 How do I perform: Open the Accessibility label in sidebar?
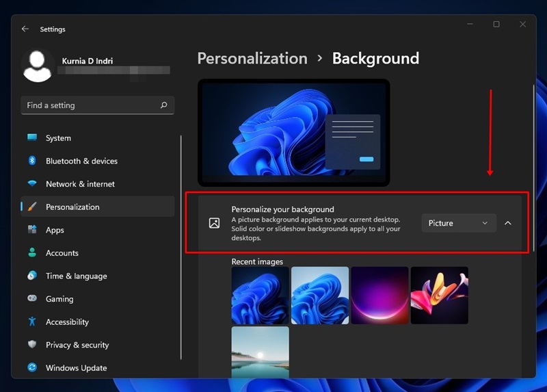[x=67, y=322]
